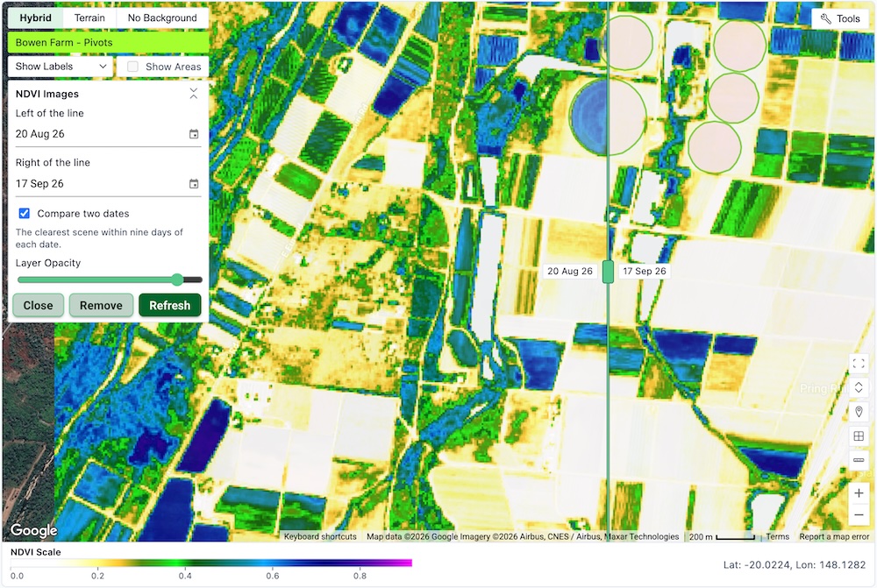Toggle fullscreen map view

[x=859, y=364]
